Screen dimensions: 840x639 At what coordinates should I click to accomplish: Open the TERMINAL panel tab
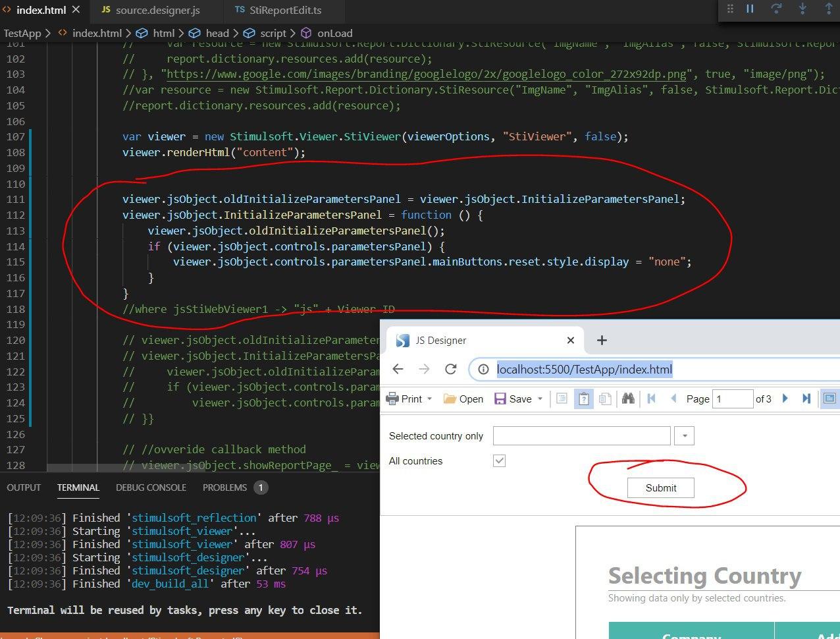click(x=78, y=487)
